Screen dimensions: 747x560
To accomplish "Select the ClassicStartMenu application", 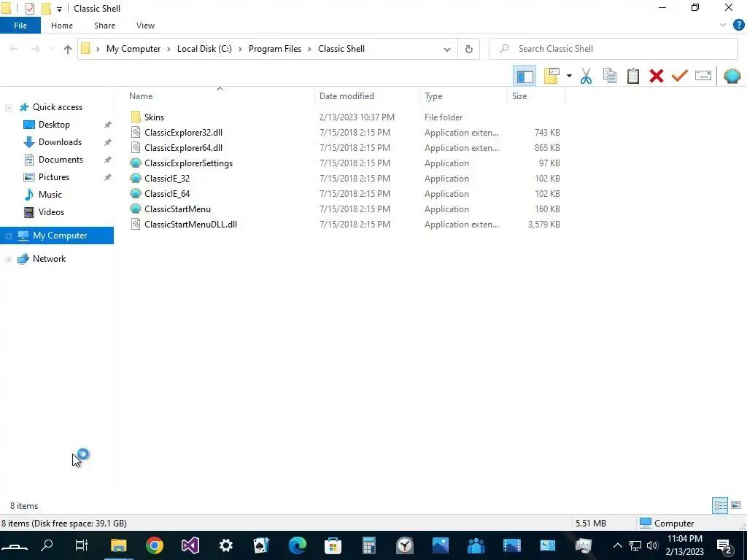I will pyautogui.click(x=177, y=209).
